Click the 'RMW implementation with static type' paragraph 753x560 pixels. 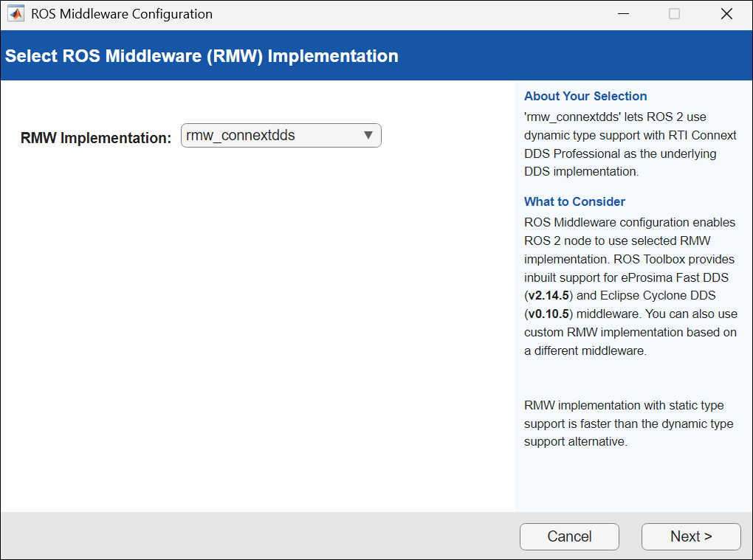629,424
